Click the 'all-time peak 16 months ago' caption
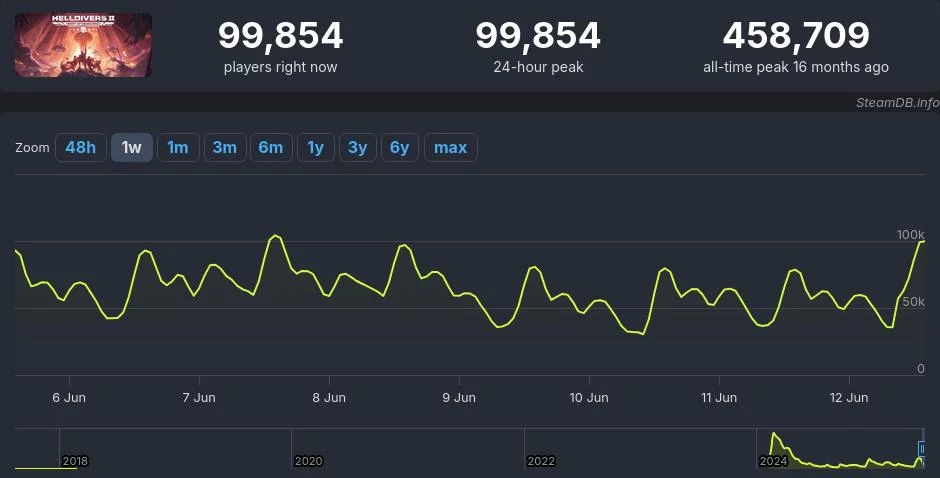This screenshot has width=940, height=478. point(796,67)
